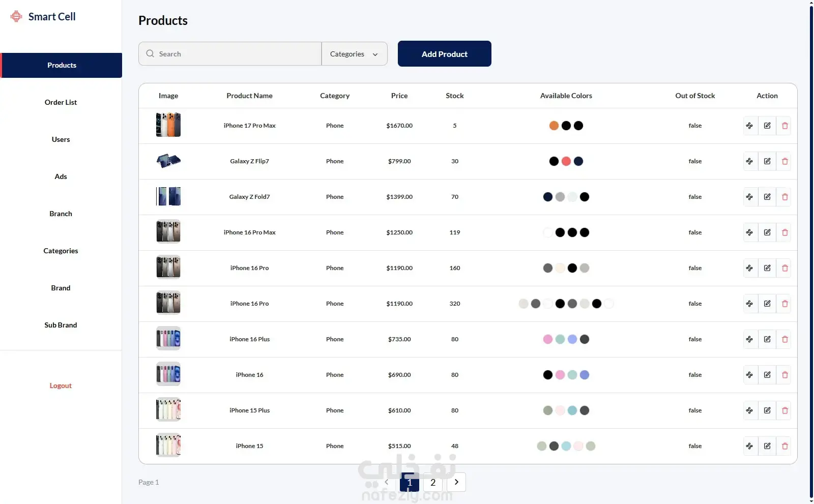This screenshot has width=814, height=504.
Task: Delete the $690.00 iPhone 16 product
Action: 784,375
